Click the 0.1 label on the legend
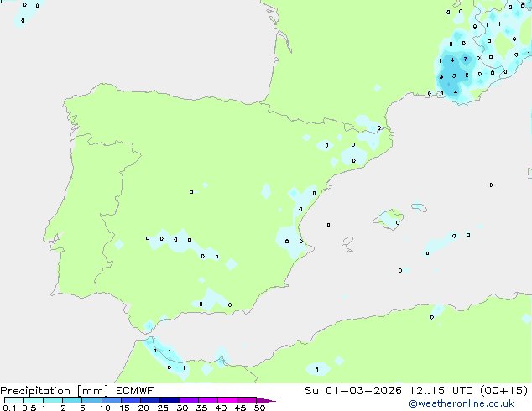 [8, 408]
